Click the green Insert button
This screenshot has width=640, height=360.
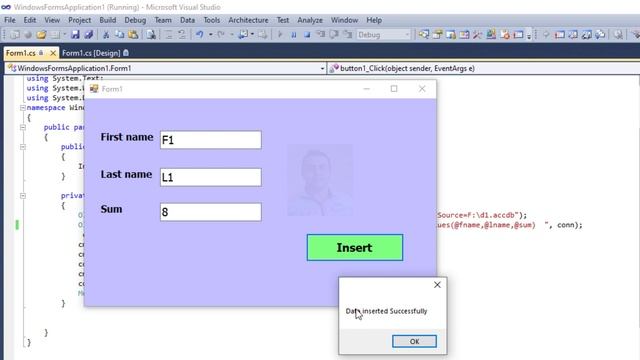coord(355,247)
